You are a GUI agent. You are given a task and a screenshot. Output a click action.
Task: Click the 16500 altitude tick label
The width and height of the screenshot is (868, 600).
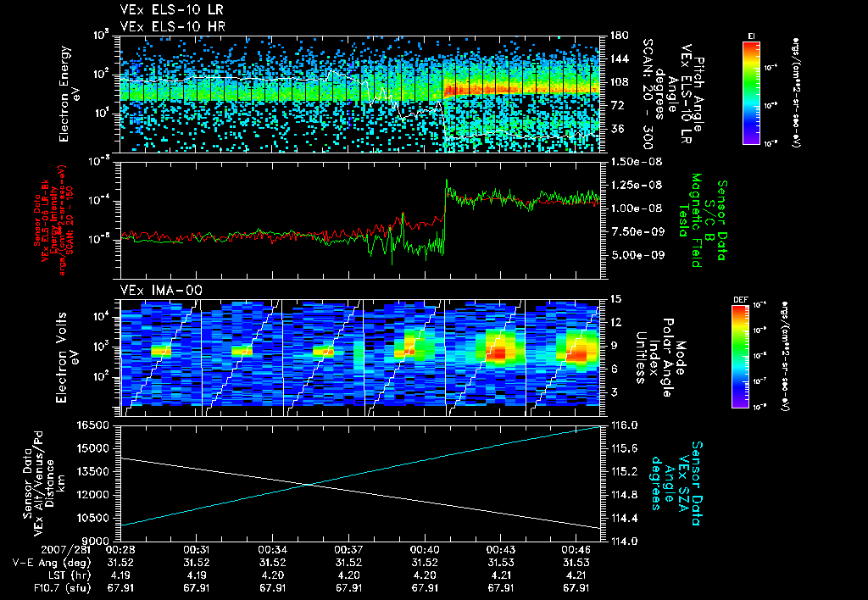coord(93,425)
